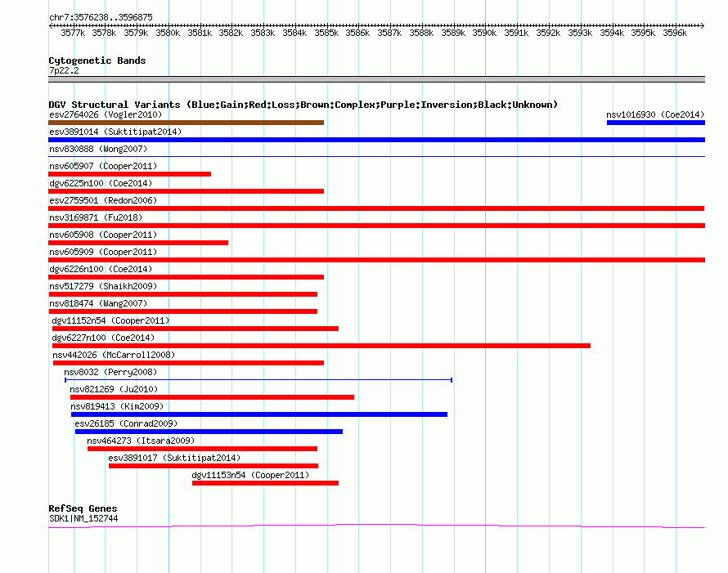Click the 3593k ruler tick label

[x=580, y=33]
